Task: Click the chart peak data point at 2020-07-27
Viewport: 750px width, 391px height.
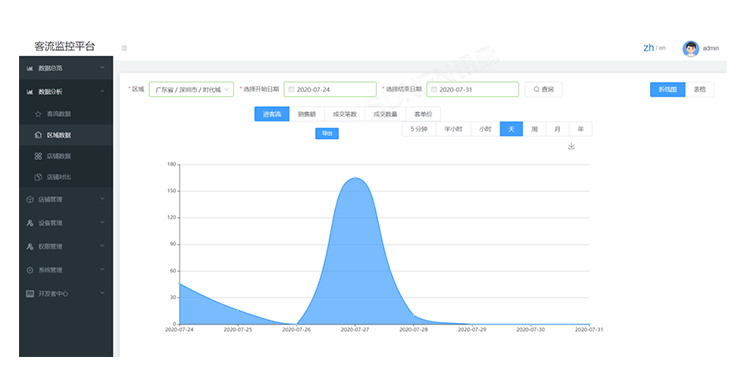Action: click(x=355, y=178)
